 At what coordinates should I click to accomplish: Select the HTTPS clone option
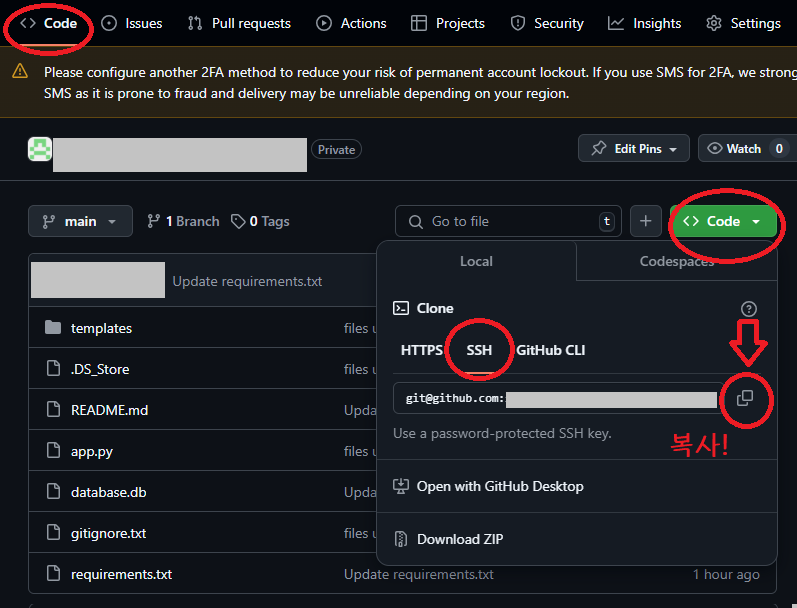click(x=422, y=350)
